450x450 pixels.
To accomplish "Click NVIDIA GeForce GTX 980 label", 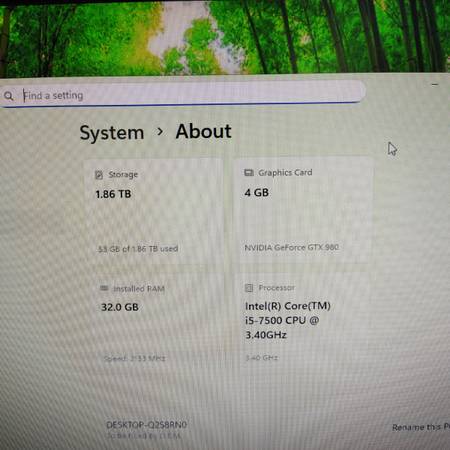I will click(292, 247).
